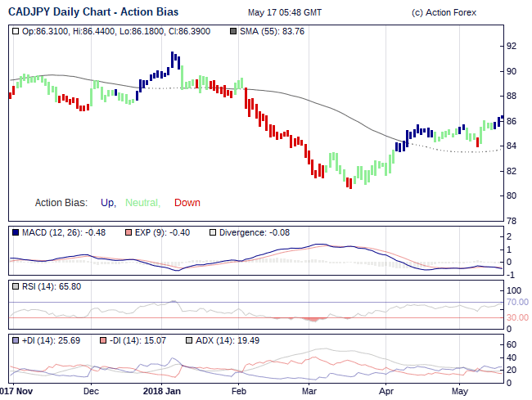Screen dimensions: 532x400
Task: Click the OHLC price legend box
Action: pos(16,32)
